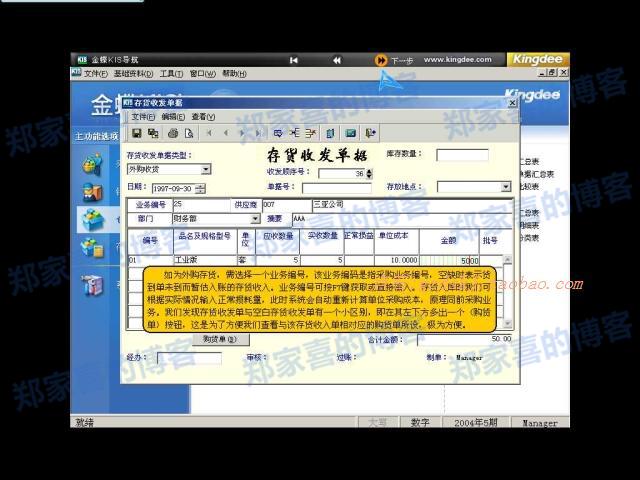
Task: Open main window 文件(F) menu
Action: point(96,74)
